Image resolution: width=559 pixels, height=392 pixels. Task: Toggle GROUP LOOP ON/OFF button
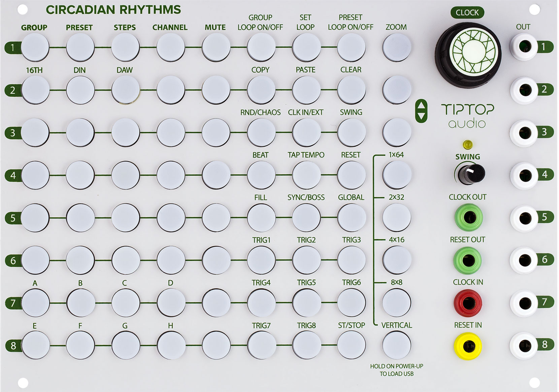coord(261,47)
